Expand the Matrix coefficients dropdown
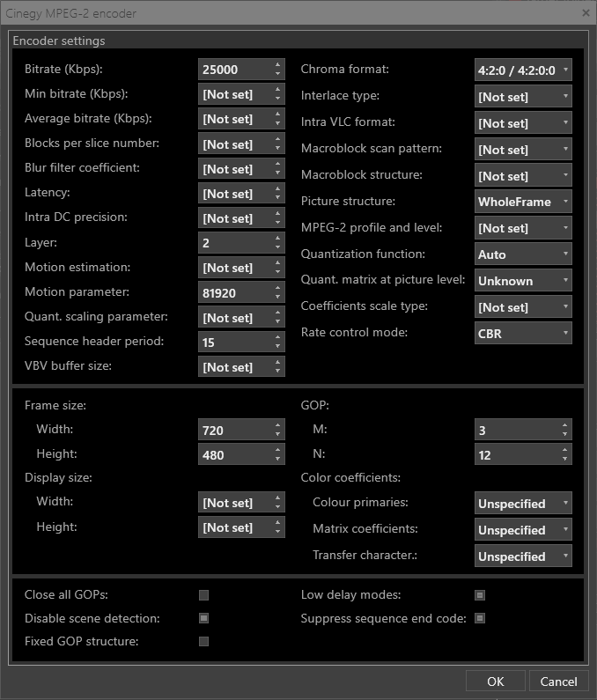Viewport: 597px width, 700px height. (523, 530)
